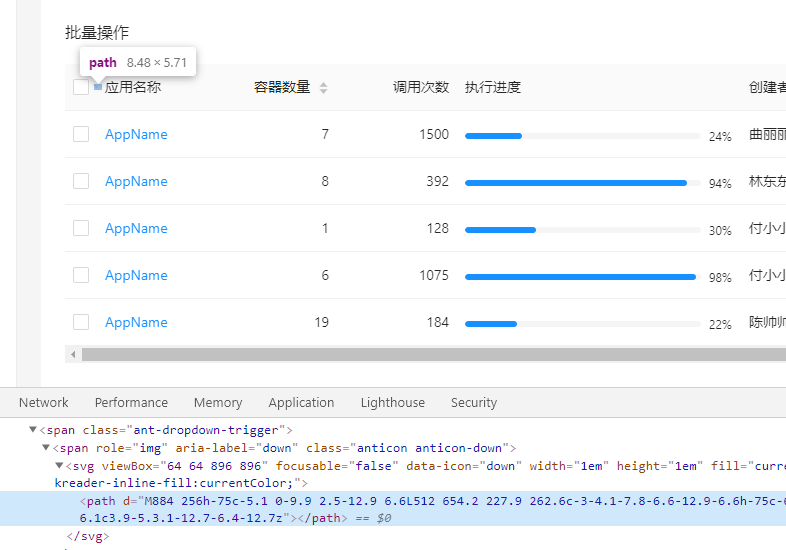Click the 98% percentage label
786x550 pixels.
pos(720,277)
